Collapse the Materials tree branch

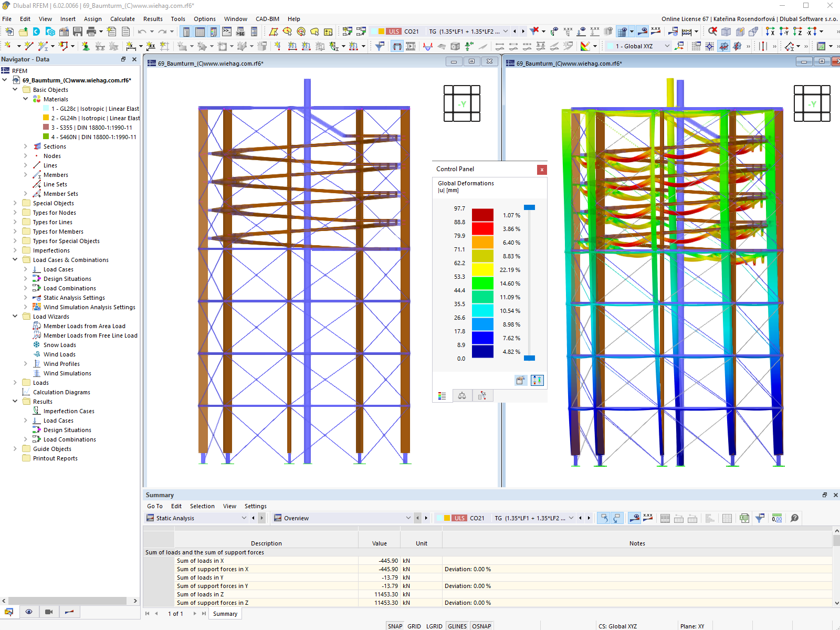(x=25, y=99)
